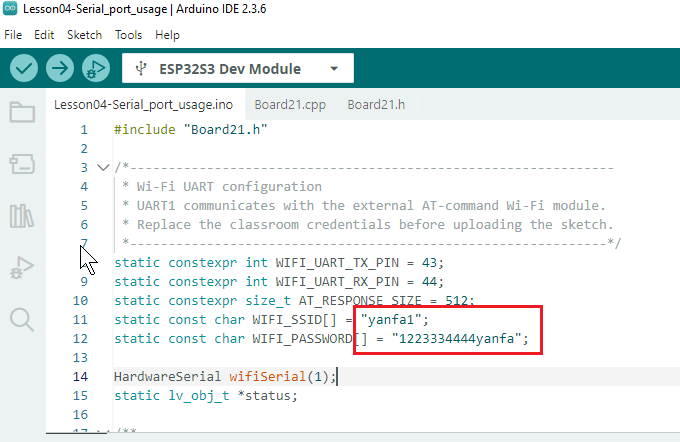This screenshot has width=680, height=442.
Task: Click the lv_obj_t type in line 15
Action: tap(199, 395)
